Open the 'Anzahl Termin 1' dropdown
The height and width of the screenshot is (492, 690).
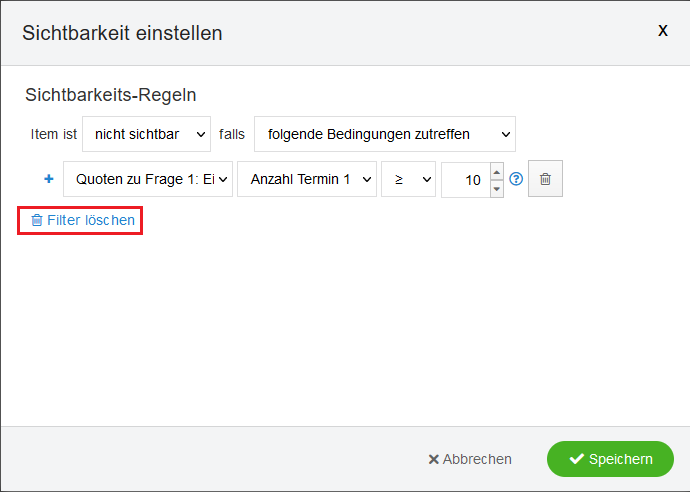tap(306, 179)
